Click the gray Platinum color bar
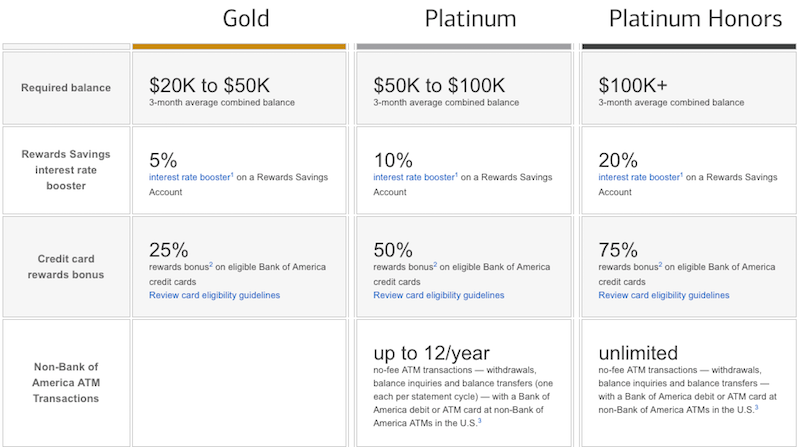This screenshot has width=800, height=447. click(464, 46)
